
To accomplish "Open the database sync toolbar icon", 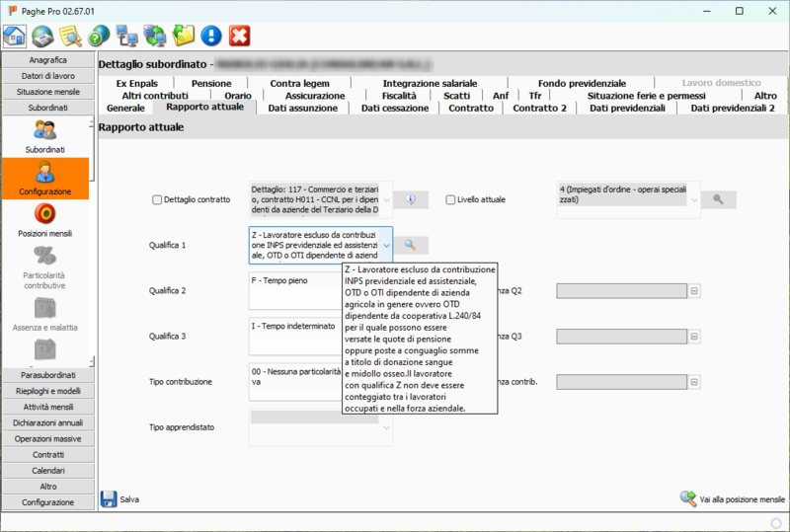I will pos(42,37).
